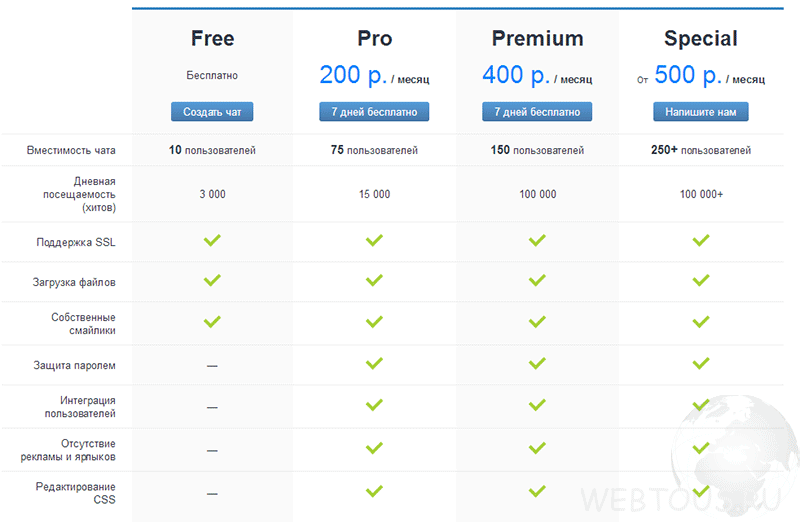The width and height of the screenshot is (800, 523).
Task: Click the Special plan heading
Action: click(x=701, y=38)
